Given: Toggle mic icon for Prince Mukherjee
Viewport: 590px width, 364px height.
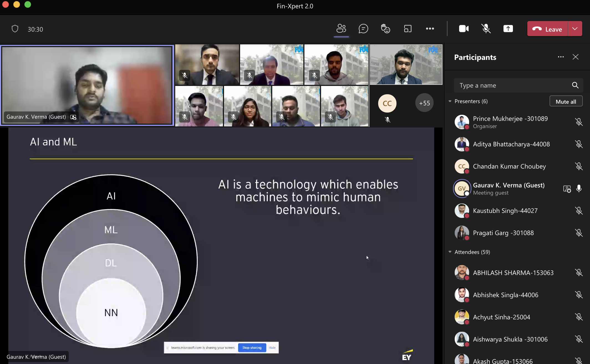Looking at the screenshot, I should [579, 122].
